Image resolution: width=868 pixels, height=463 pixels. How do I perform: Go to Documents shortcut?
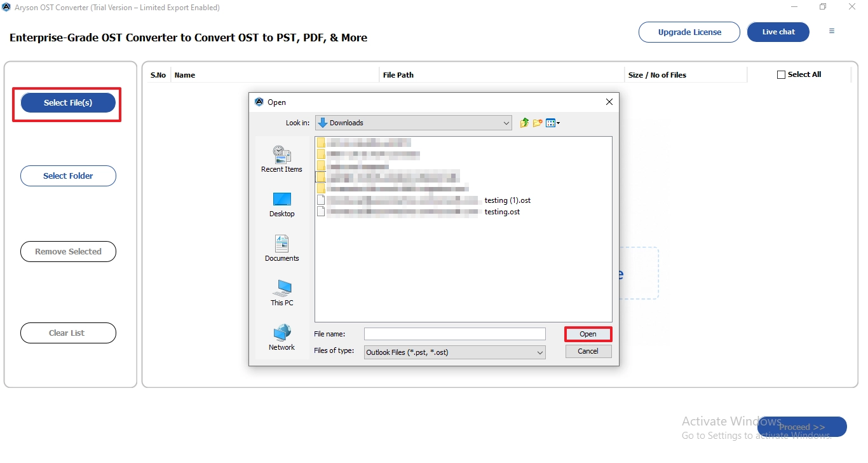click(281, 249)
